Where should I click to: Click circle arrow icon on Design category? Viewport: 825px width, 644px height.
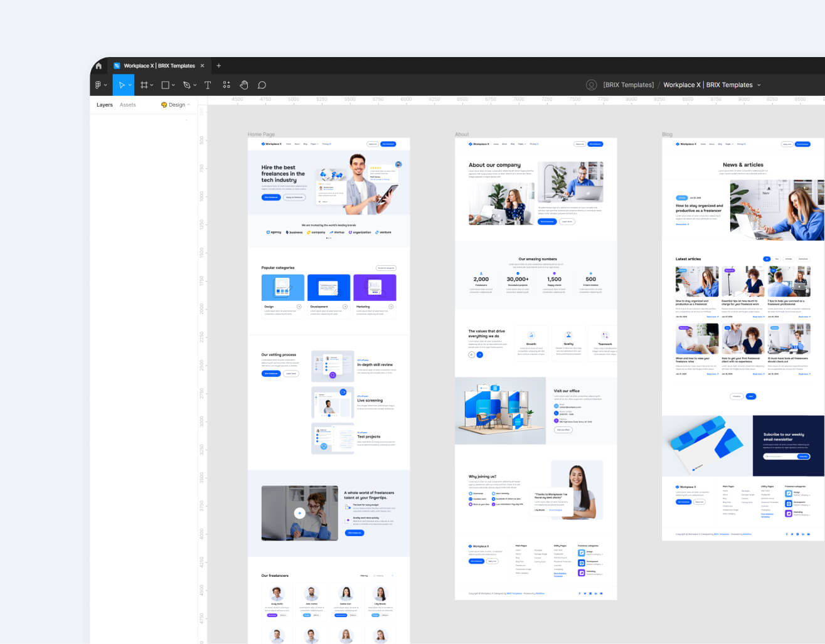299,307
